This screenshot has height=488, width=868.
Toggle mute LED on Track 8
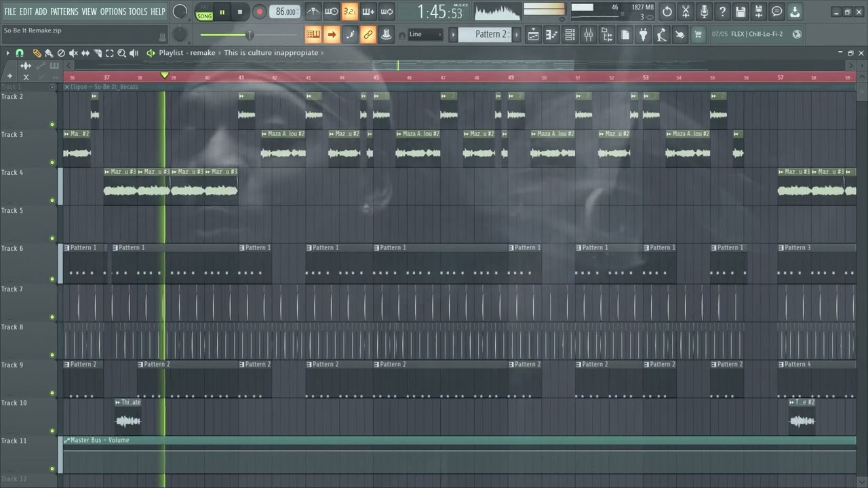tap(52, 355)
